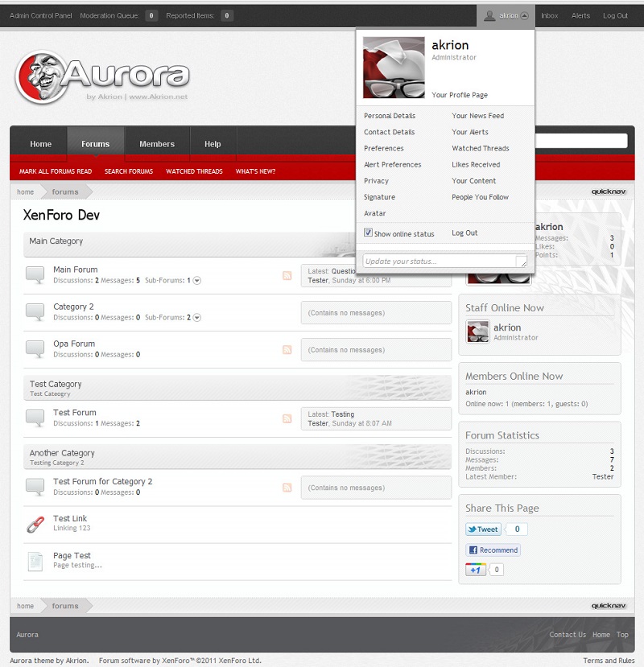Open the Main Forum link
This screenshot has width=644, height=667.
(x=76, y=270)
